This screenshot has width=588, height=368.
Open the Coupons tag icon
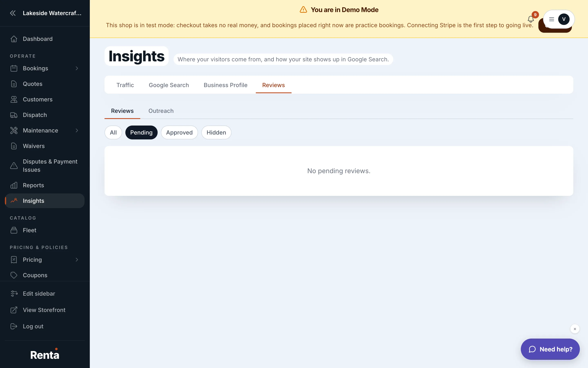pyautogui.click(x=14, y=275)
